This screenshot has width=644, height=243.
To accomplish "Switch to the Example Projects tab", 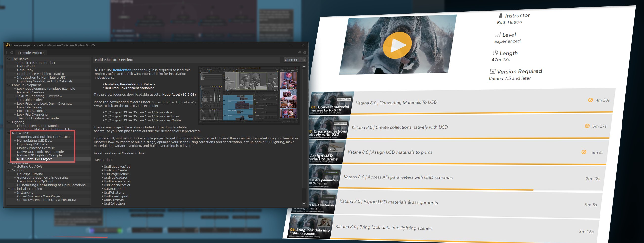I will coord(31,53).
